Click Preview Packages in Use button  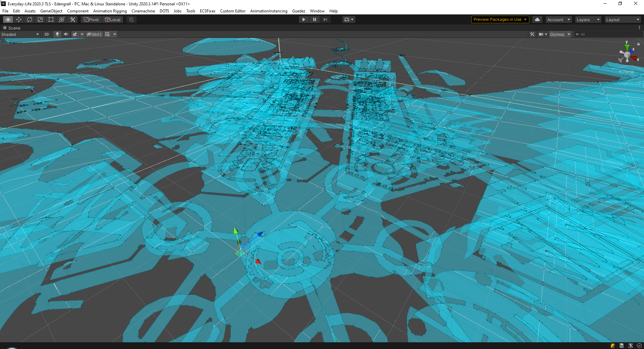(500, 19)
